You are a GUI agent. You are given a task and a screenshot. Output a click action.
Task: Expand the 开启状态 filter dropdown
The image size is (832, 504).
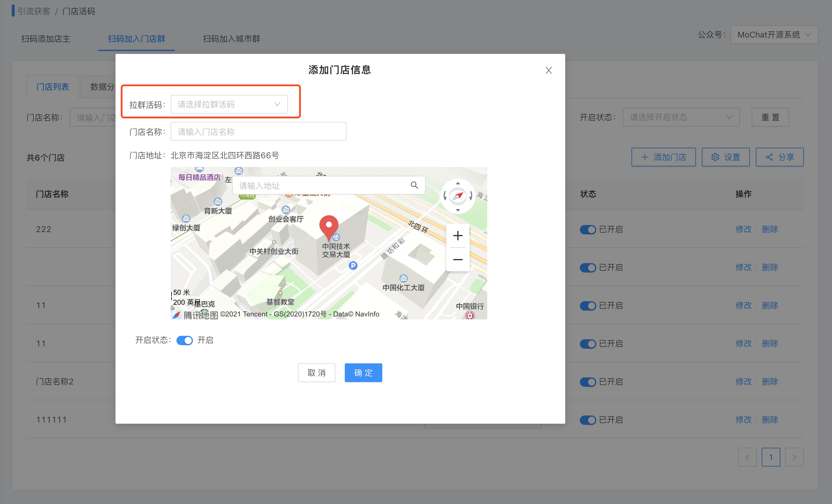pos(681,118)
